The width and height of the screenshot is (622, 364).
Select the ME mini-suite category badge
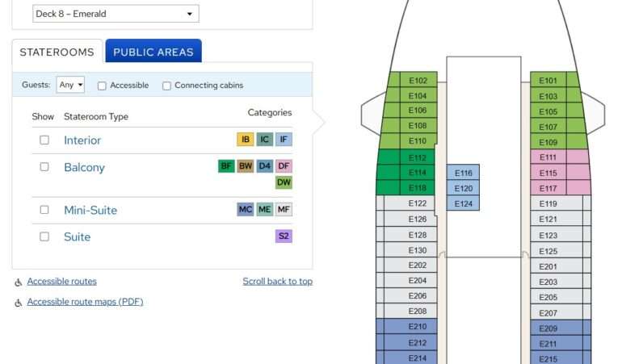coord(265,209)
